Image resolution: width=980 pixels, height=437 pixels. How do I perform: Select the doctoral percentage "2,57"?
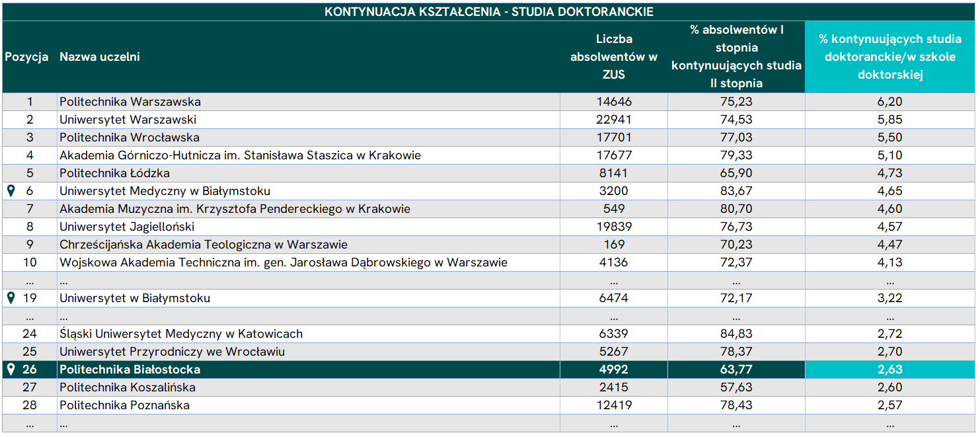(890, 405)
